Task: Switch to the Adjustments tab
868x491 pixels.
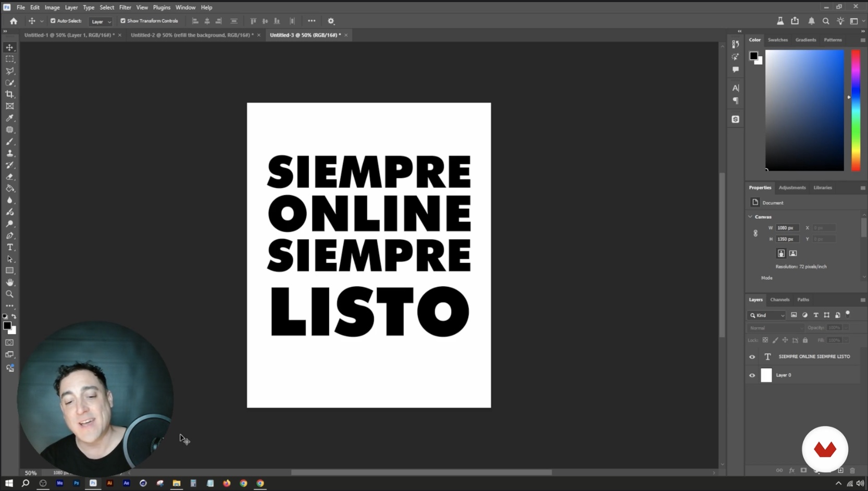Action: 792,188
